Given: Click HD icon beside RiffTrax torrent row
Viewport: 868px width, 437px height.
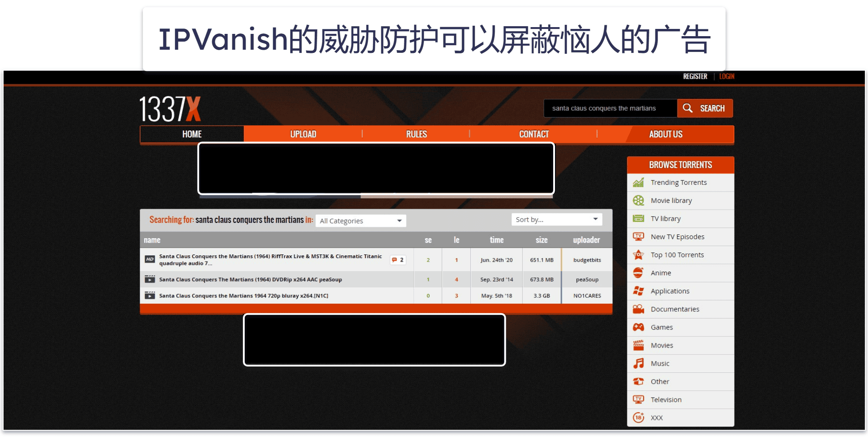Looking at the screenshot, I should (150, 259).
